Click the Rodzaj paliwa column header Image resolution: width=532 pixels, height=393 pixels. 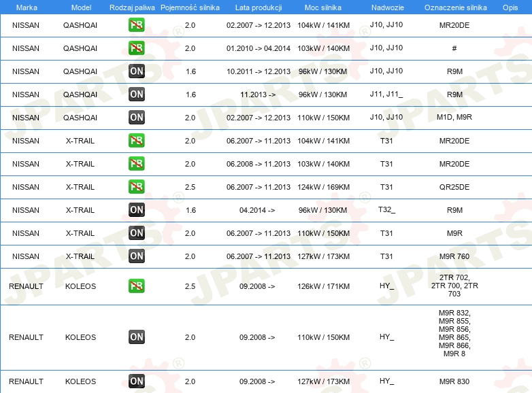point(132,7)
